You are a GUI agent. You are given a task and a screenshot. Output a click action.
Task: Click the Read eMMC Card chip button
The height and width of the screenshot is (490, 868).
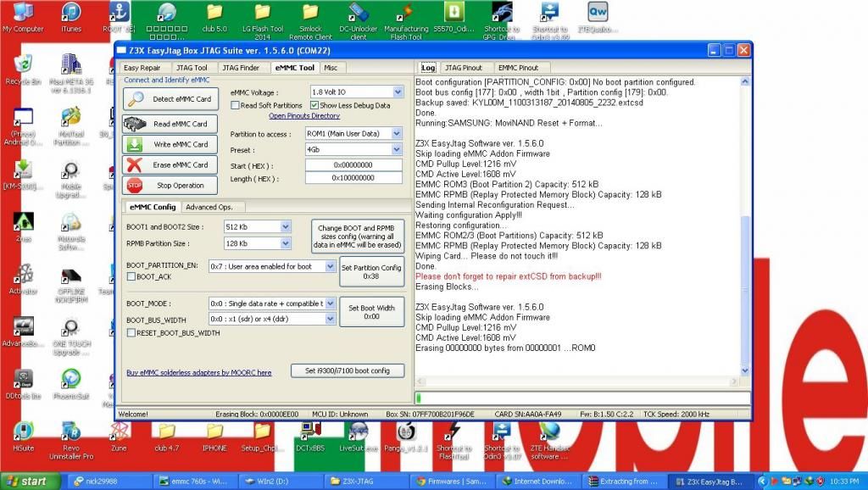coord(170,124)
